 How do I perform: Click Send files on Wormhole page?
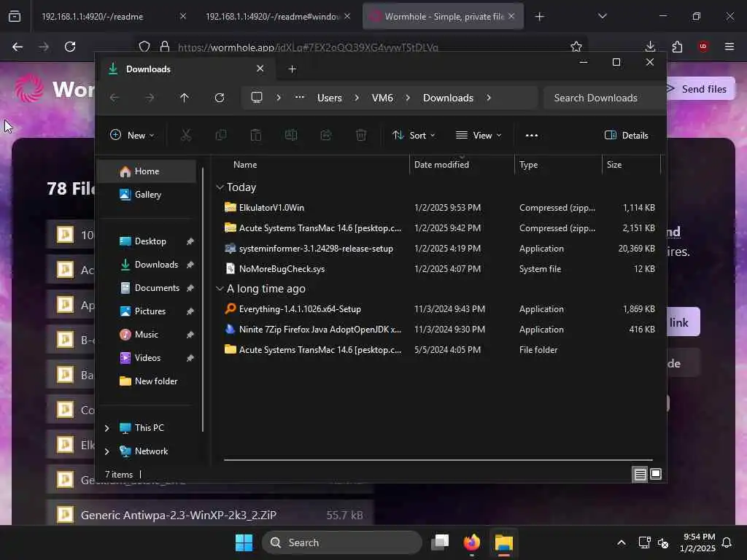coord(700,89)
